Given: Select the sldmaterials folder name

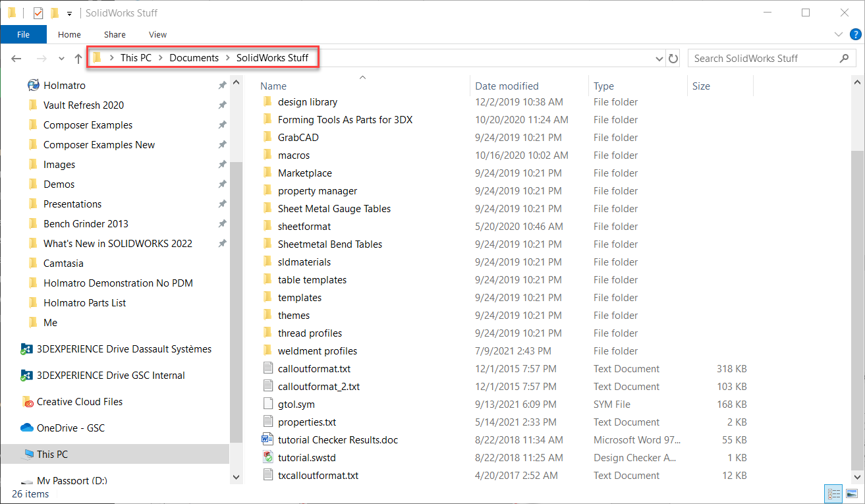Looking at the screenshot, I should point(304,262).
